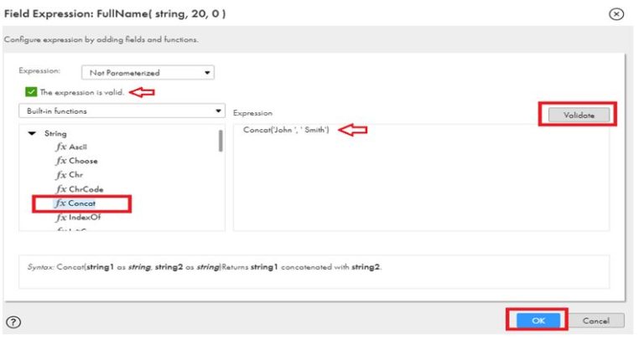Cancel the field expression dialog
The image size is (644, 340).
596,321
